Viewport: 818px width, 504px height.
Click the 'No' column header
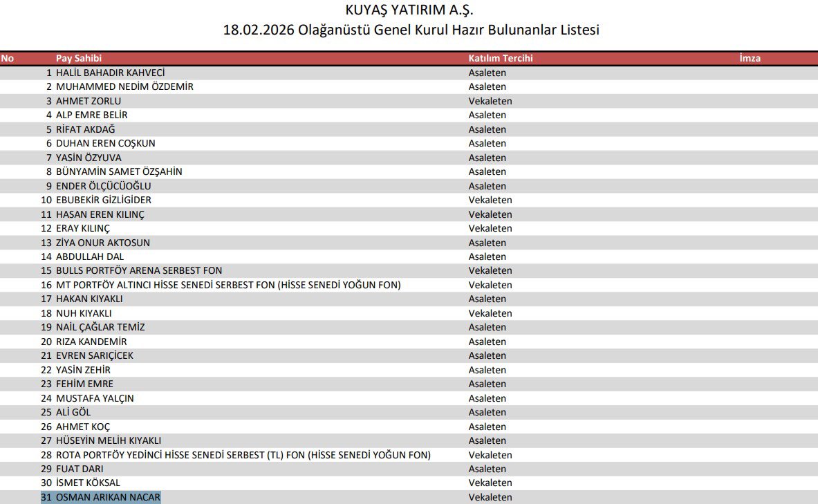pyautogui.click(x=8, y=59)
